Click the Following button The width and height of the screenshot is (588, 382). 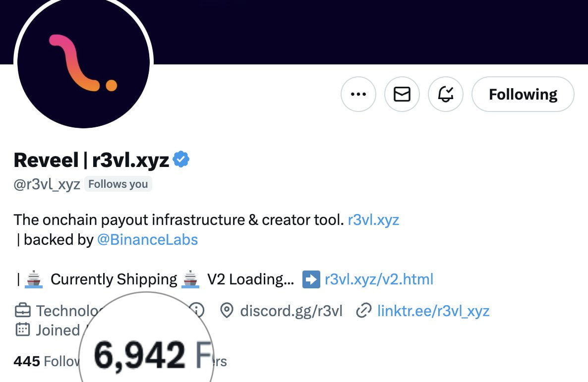click(x=523, y=94)
